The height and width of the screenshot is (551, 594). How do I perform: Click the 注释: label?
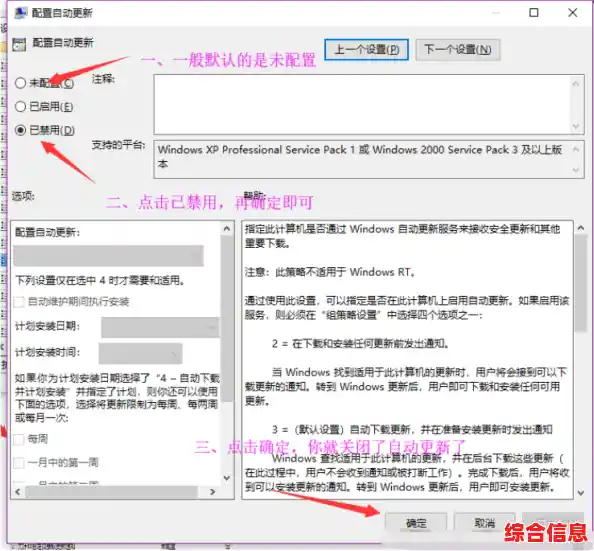(x=103, y=79)
